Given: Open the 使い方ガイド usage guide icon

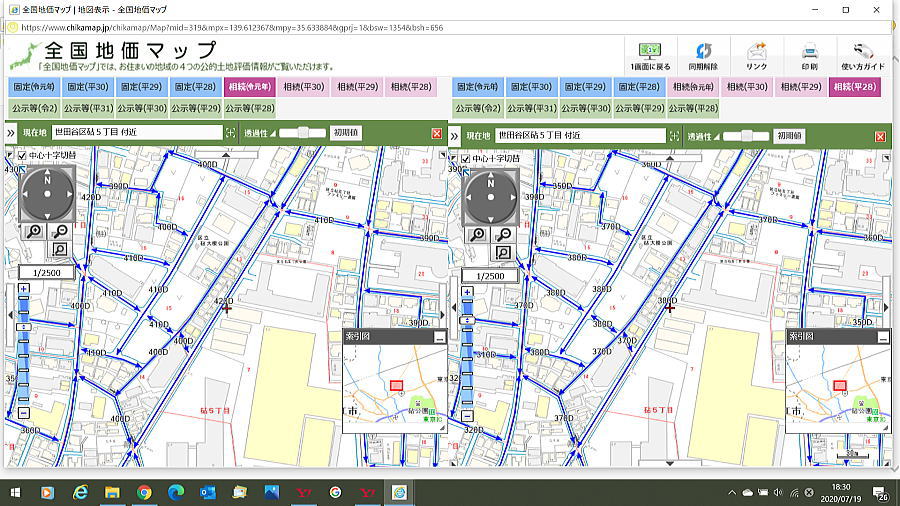Looking at the screenshot, I should click(x=863, y=56).
